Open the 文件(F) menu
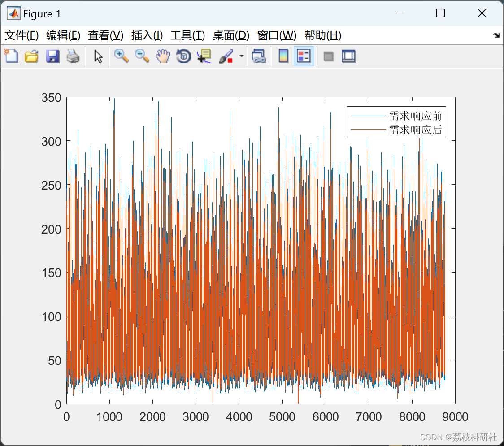This screenshot has width=504, height=446. (x=22, y=35)
